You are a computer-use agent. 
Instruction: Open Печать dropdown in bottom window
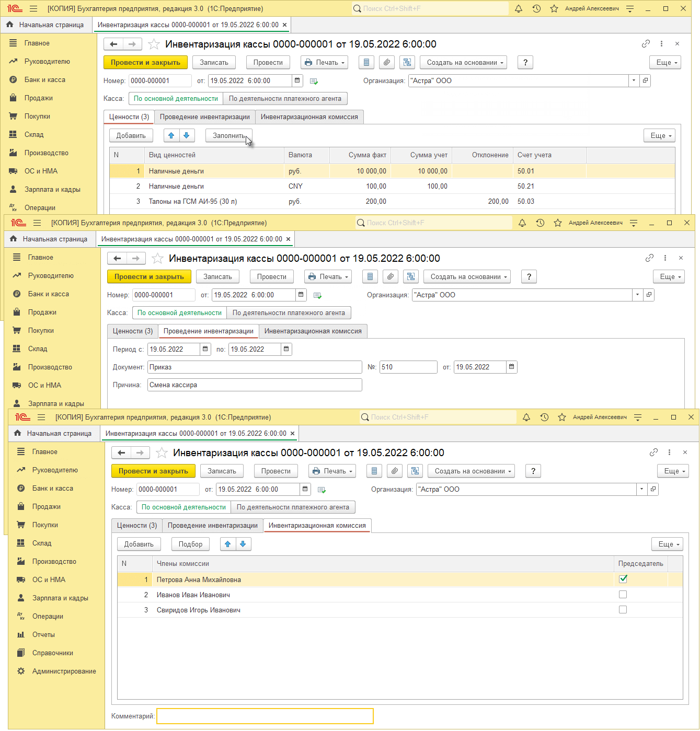[x=332, y=471]
